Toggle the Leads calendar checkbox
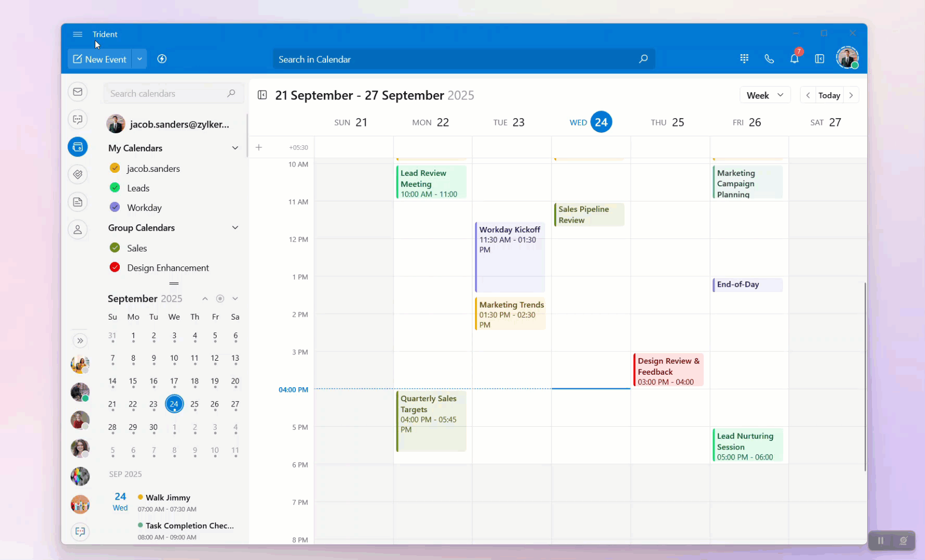 click(x=115, y=188)
